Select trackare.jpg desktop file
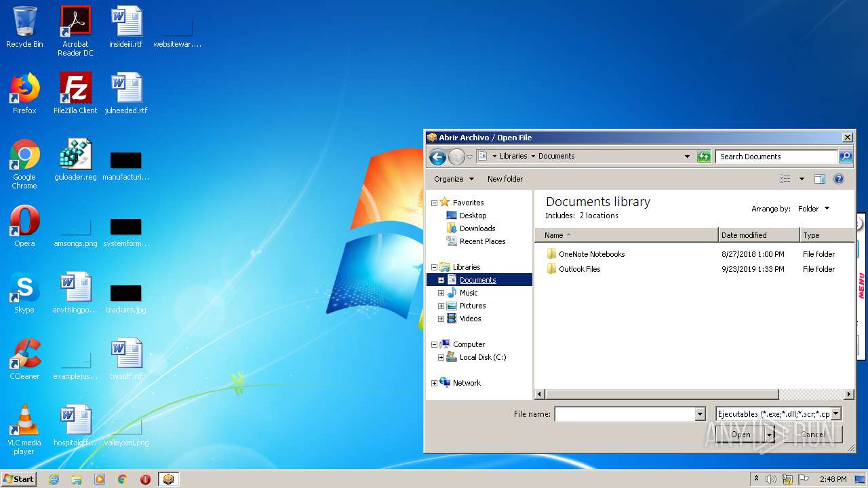868x488 pixels. (x=126, y=297)
